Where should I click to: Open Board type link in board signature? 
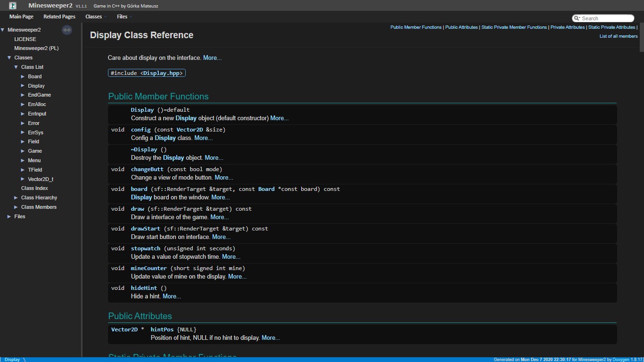pyautogui.click(x=266, y=189)
